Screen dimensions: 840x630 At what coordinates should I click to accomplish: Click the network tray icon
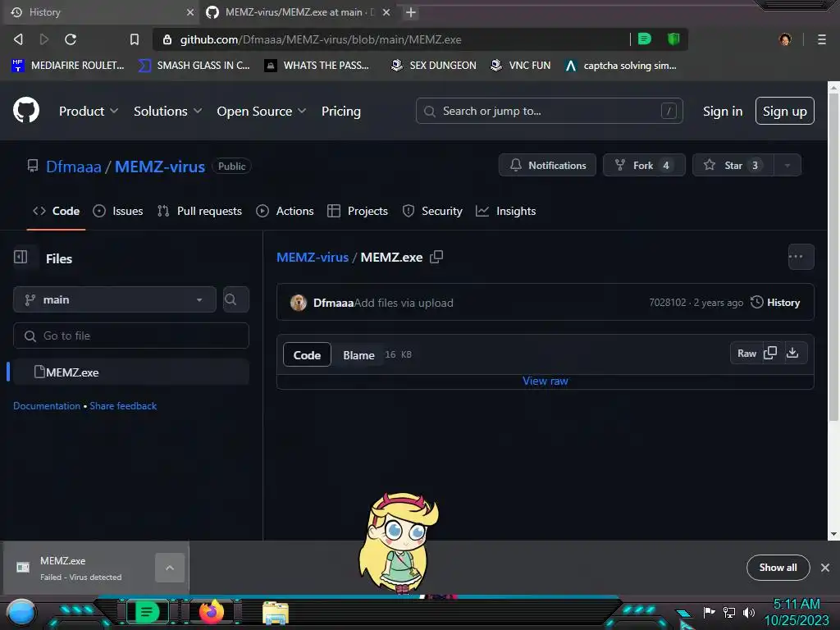(x=728, y=612)
